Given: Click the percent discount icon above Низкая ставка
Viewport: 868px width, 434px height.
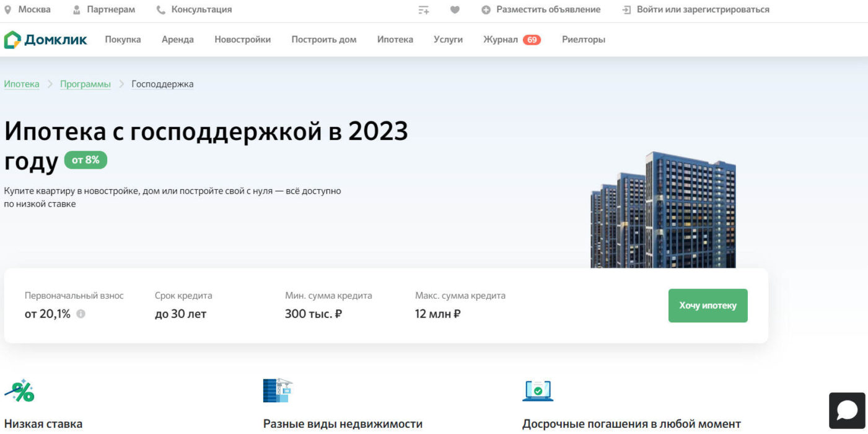Looking at the screenshot, I should (19, 391).
